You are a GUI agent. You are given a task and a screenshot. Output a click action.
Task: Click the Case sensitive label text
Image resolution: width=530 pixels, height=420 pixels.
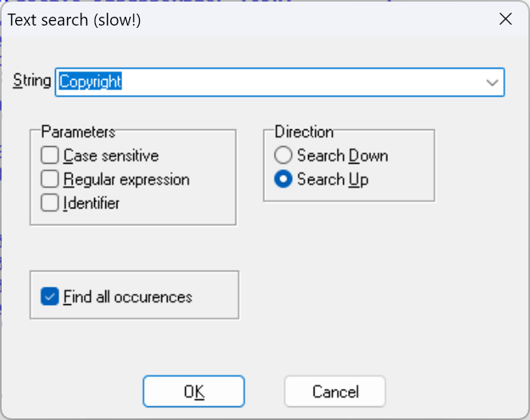pos(111,156)
